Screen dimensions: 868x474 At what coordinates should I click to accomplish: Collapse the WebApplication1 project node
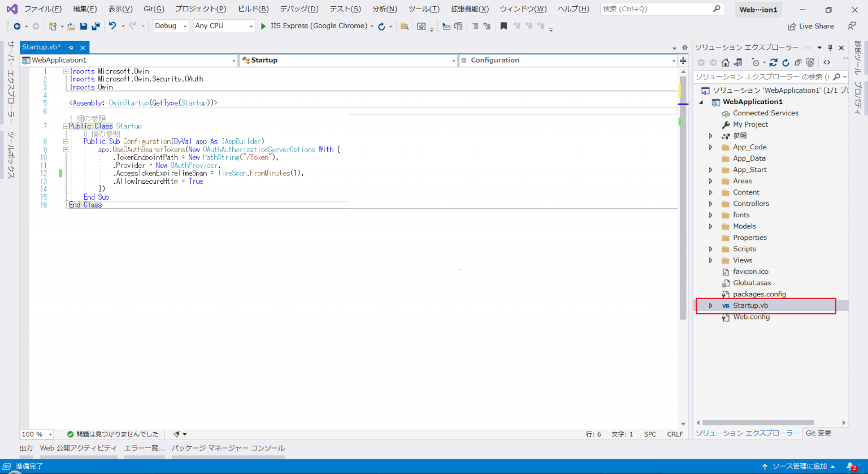pyautogui.click(x=701, y=102)
